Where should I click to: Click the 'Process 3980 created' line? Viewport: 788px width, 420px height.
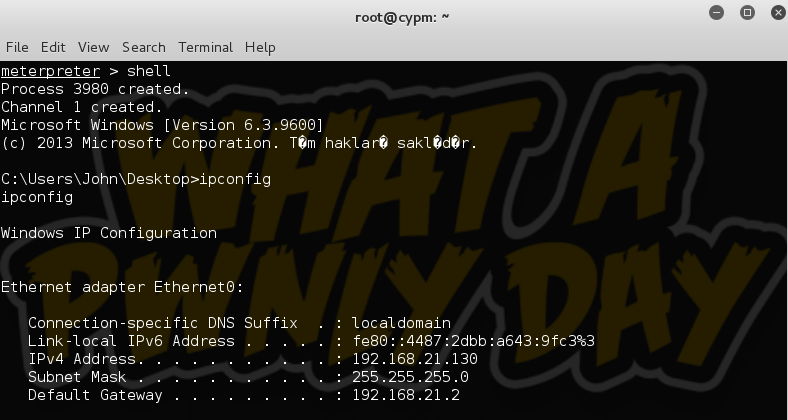pyautogui.click(x=95, y=89)
